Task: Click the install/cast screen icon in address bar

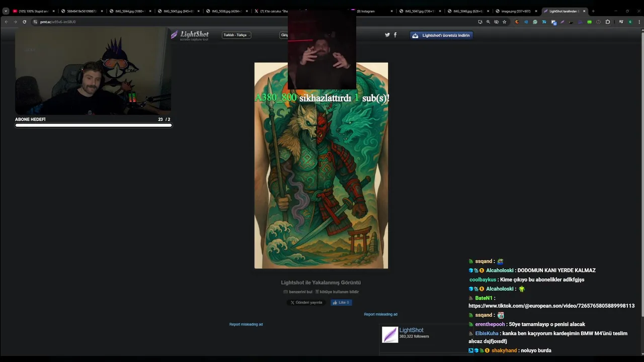Action: pos(480,22)
